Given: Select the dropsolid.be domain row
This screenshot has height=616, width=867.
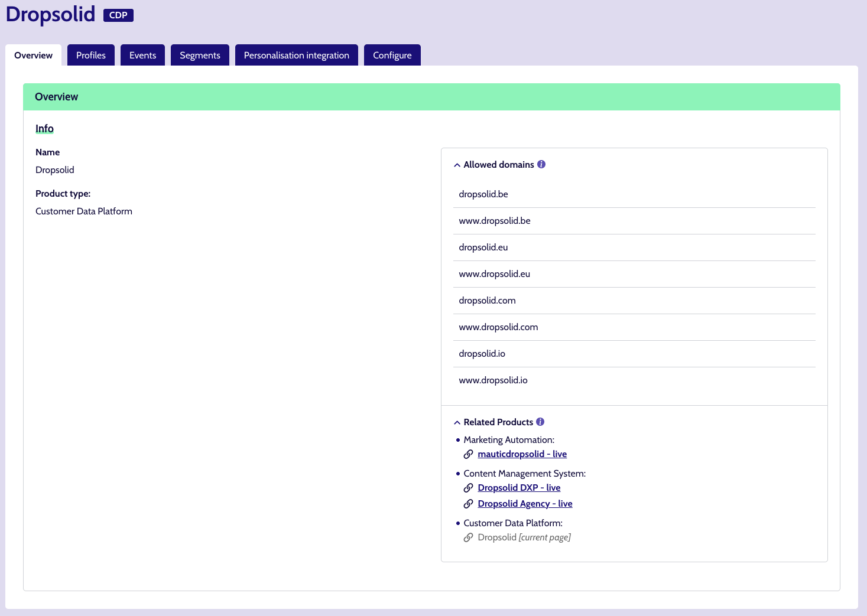Looking at the screenshot, I should pos(634,194).
